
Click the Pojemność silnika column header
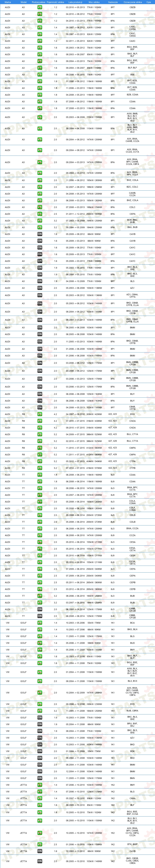tap(55, 2)
